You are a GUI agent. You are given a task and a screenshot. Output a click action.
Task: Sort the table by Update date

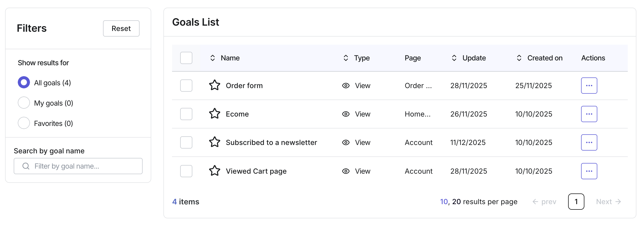click(454, 58)
